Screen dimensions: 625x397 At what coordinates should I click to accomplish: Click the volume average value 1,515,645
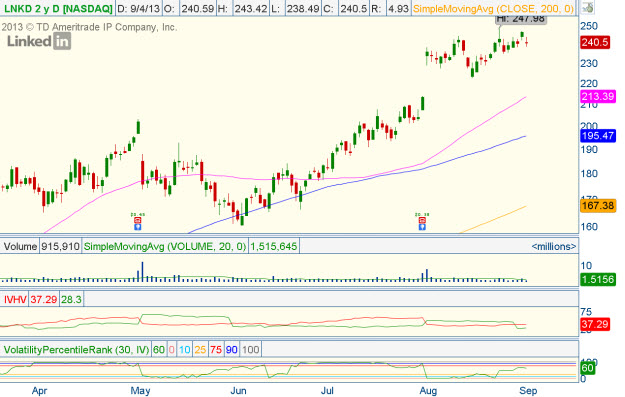pyautogui.click(x=274, y=246)
